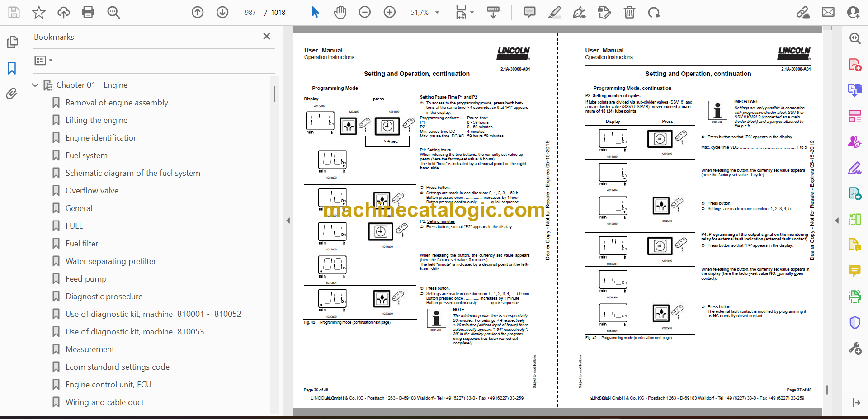Share a link to the file
The width and height of the screenshot is (868, 419).
pos(803,12)
